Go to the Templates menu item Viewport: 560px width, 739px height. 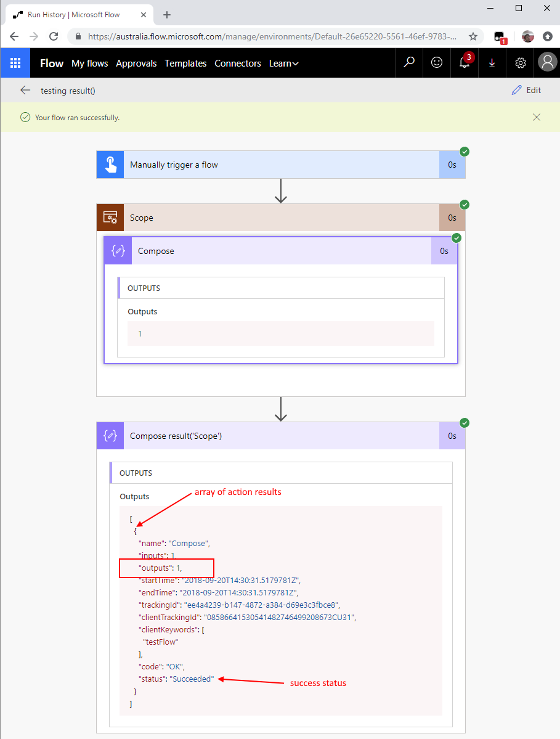point(185,63)
